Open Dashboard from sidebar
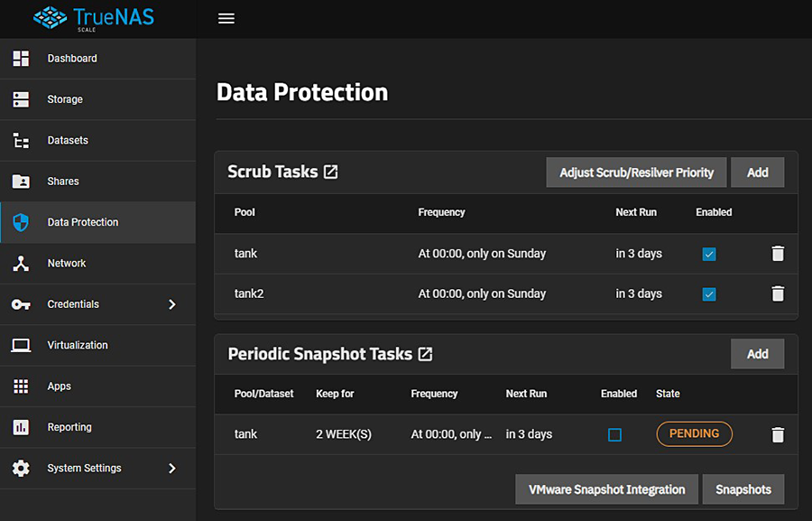 point(72,59)
